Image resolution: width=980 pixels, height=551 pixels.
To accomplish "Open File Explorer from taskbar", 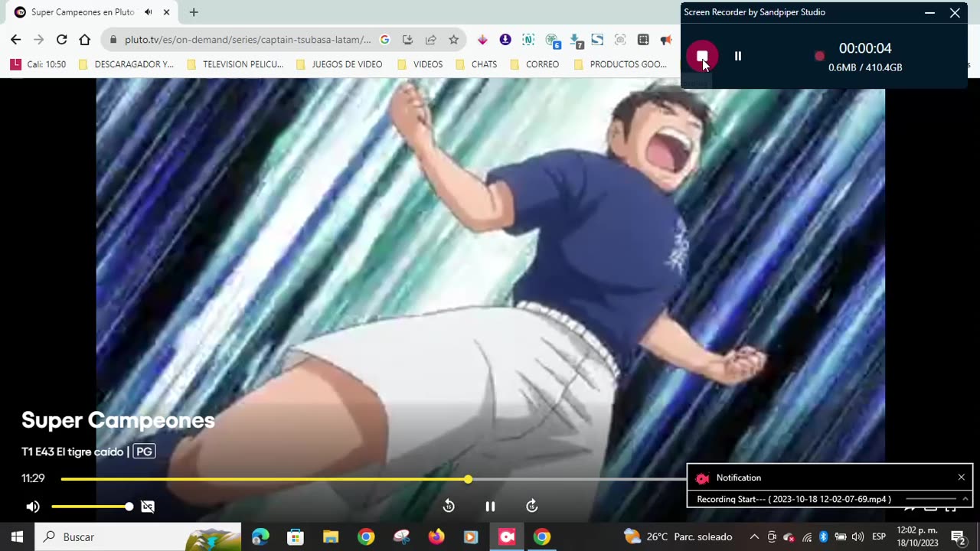I will 331,536.
